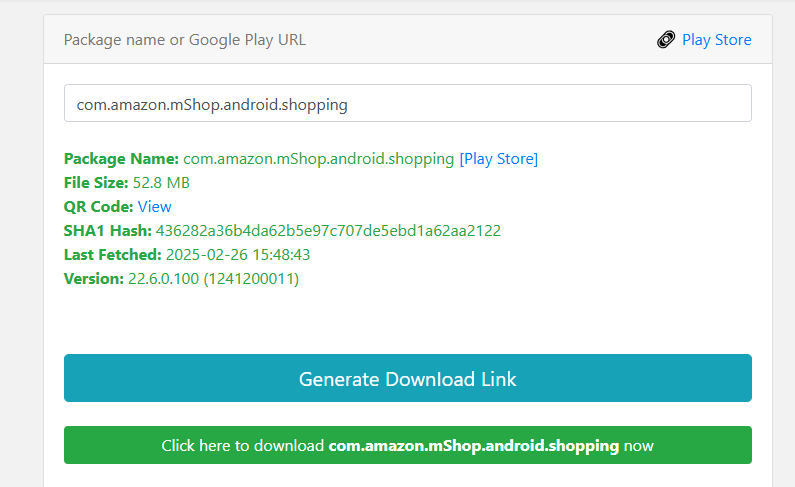
Task: Click the Generate Download Link button
Action: pyautogui.click(x=408, y=378)
